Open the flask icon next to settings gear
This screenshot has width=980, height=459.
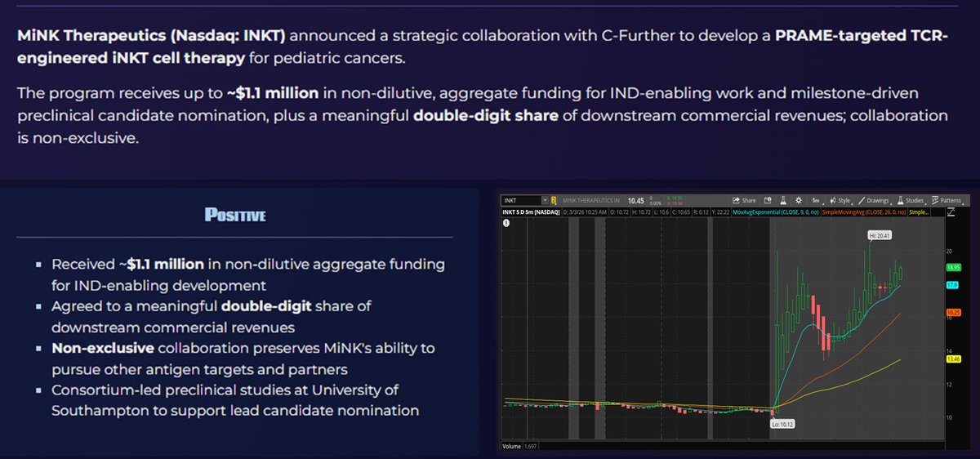tap(783, 200)
